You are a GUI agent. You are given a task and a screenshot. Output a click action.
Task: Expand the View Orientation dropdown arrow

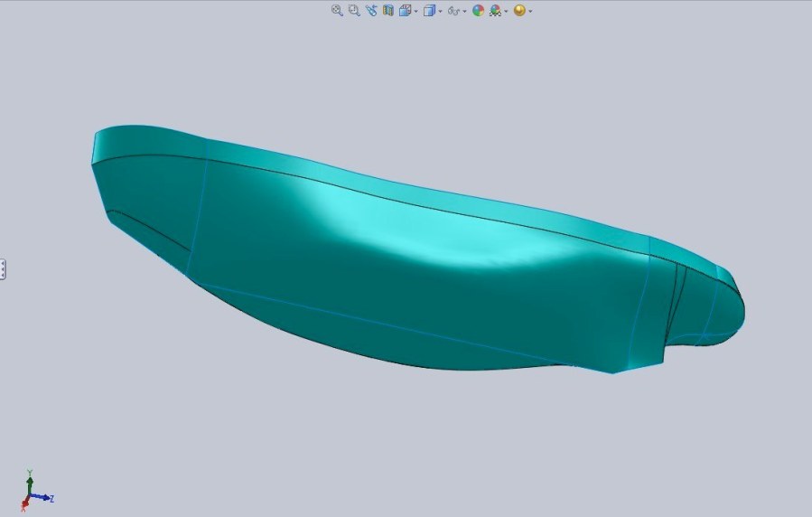pos(415,12)
